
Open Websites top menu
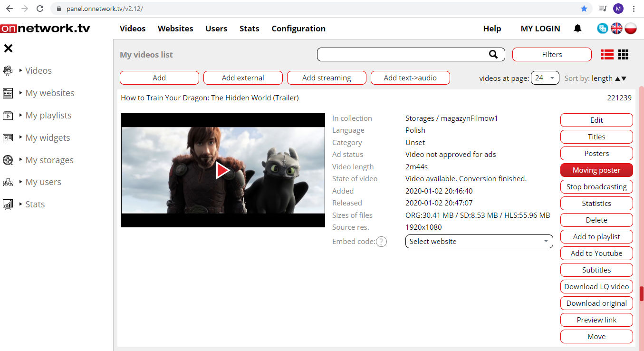175,29
